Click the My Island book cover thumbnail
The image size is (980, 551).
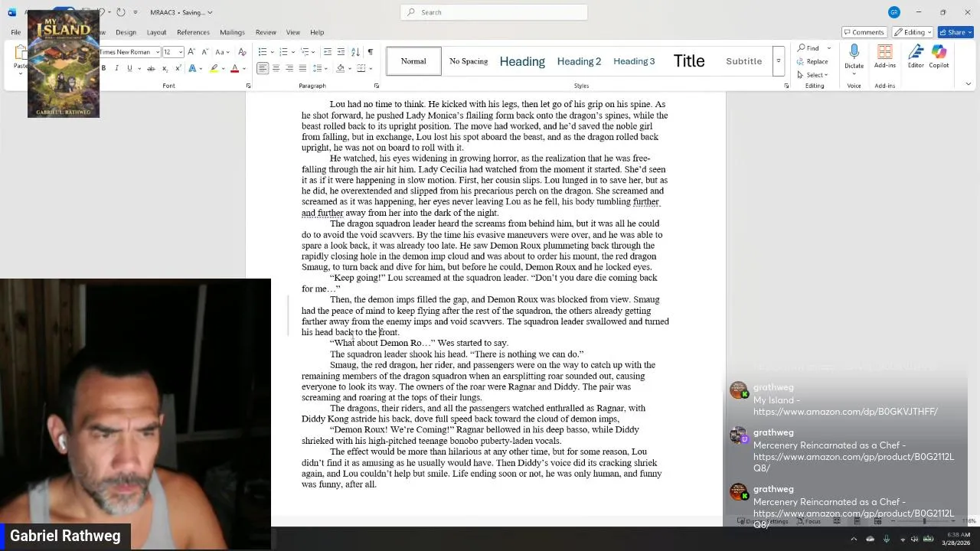pyautogui.click(x=64, y=64)
